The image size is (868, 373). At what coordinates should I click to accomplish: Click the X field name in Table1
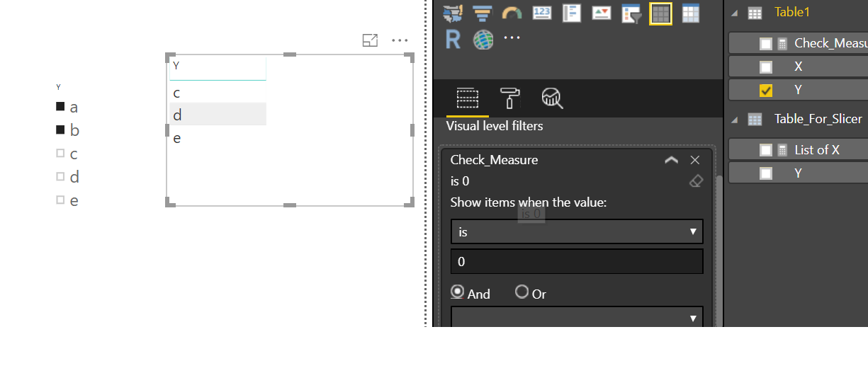pyautogui.click(x=799, y=67)
